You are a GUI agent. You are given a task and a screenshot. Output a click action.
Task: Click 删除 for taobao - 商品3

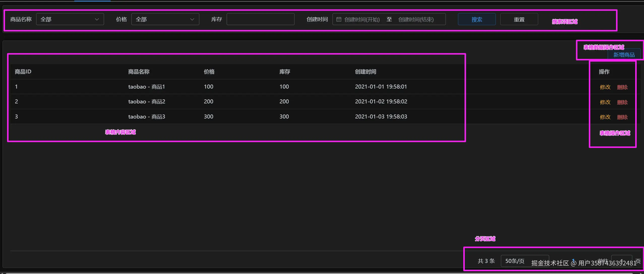click(622, 117)
